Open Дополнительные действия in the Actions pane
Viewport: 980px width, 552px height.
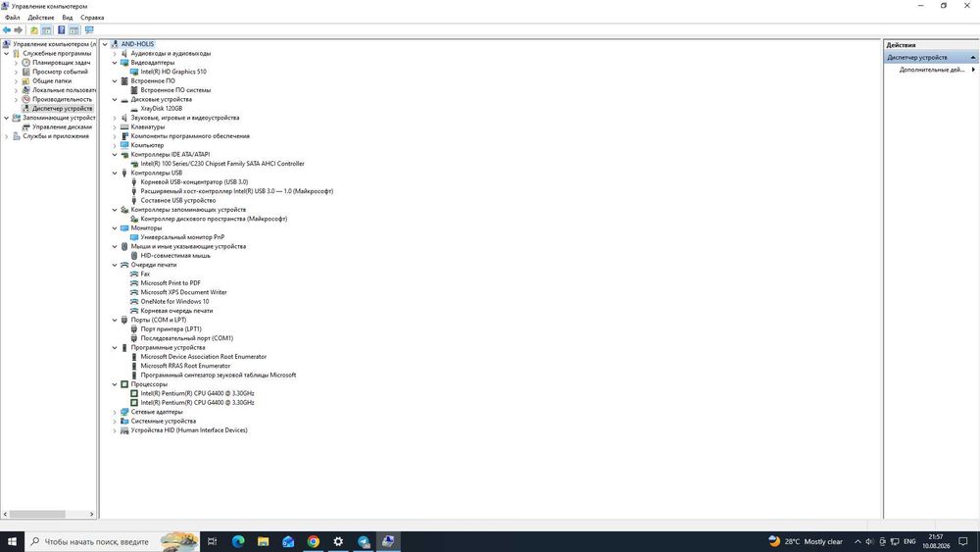932,70
